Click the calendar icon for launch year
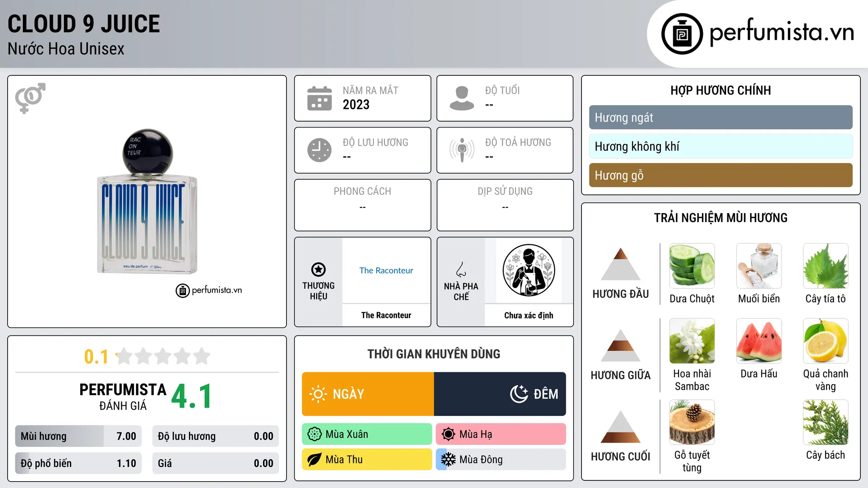Viewport: 868px width, 488px height. coord(319,98)
